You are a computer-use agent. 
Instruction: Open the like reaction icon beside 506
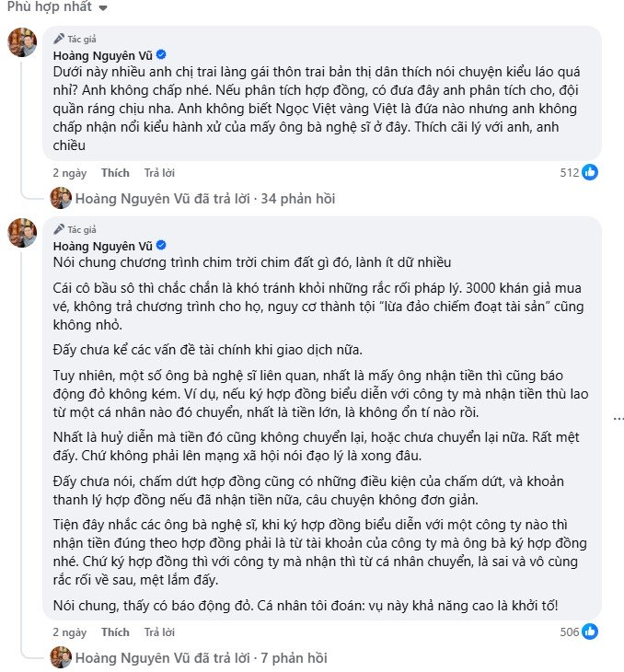(x=589, y=631)
